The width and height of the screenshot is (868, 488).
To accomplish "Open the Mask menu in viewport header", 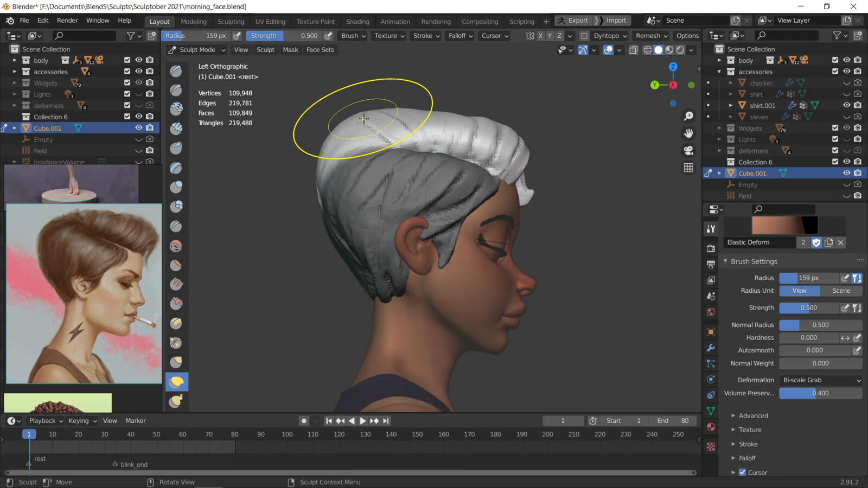I will 290,50.
